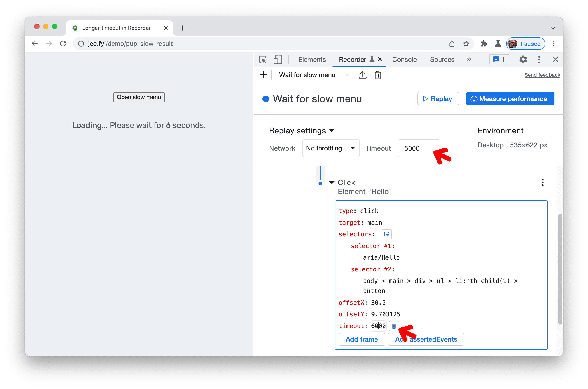Open the Network throttling dropdown
588x389 pixels.
330,149
